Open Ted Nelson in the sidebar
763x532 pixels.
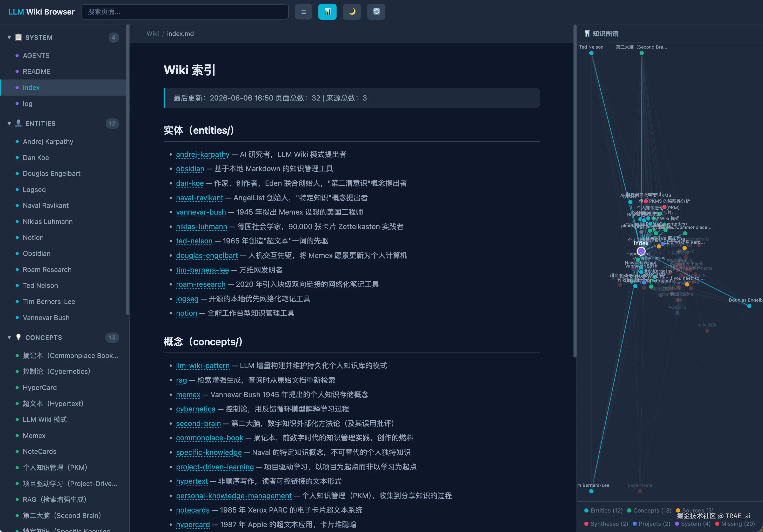tap(63, 286)
